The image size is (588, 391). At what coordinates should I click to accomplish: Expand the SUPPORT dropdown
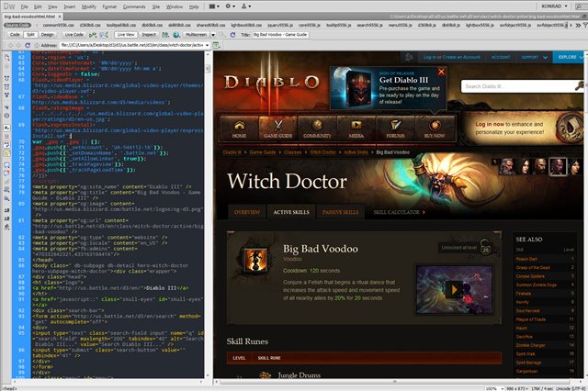(534, 57)
